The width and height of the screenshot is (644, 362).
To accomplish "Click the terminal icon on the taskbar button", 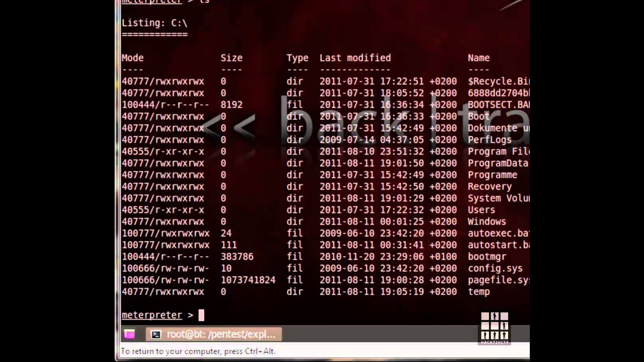I will tap(156, 334).
